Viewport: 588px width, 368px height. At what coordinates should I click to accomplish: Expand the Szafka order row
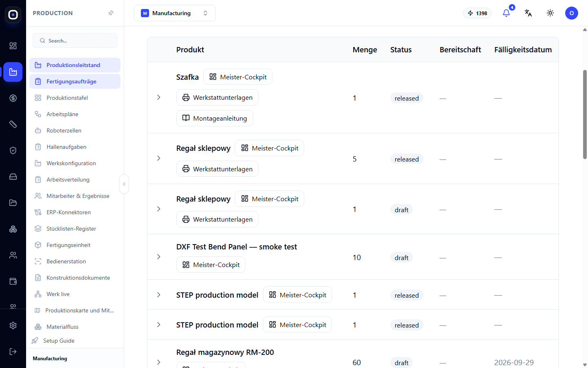159,97
